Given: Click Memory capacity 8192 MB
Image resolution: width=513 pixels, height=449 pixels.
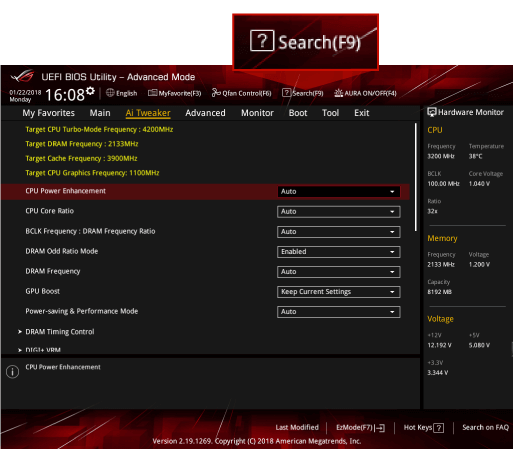Looking at the screenshot, I should click(439, 292).
